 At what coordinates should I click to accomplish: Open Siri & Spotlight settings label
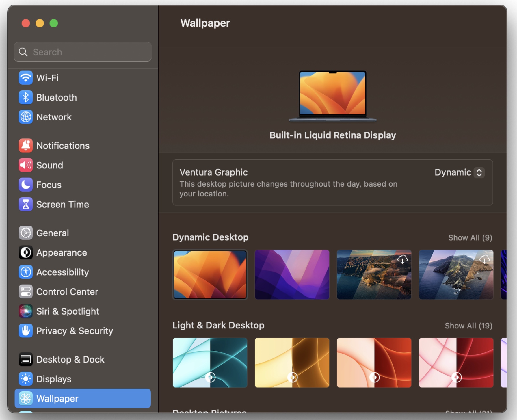point(68,311)
